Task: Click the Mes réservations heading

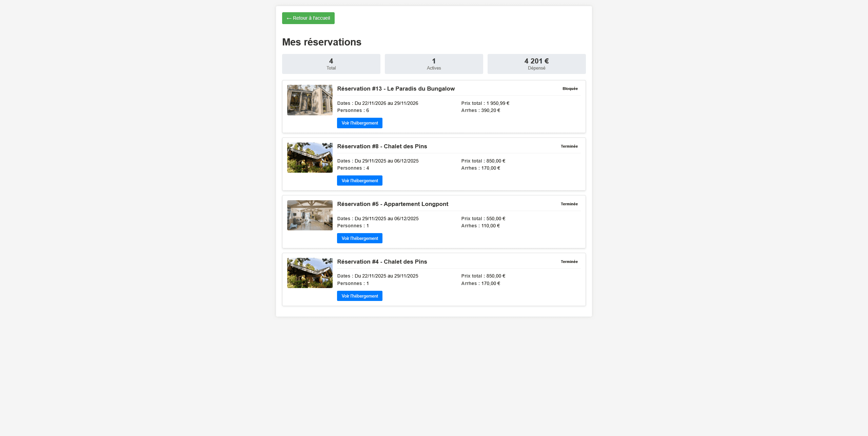Action: pos(321,42)
